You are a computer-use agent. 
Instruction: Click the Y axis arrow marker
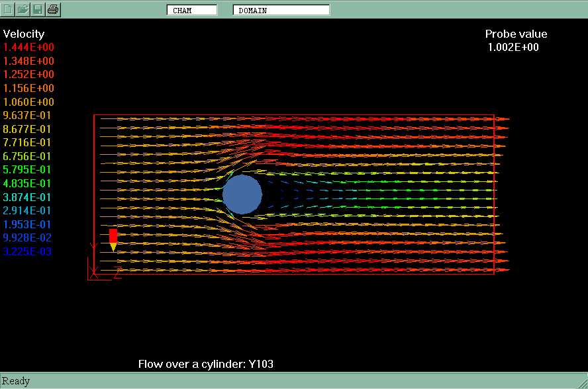[93, 247]
